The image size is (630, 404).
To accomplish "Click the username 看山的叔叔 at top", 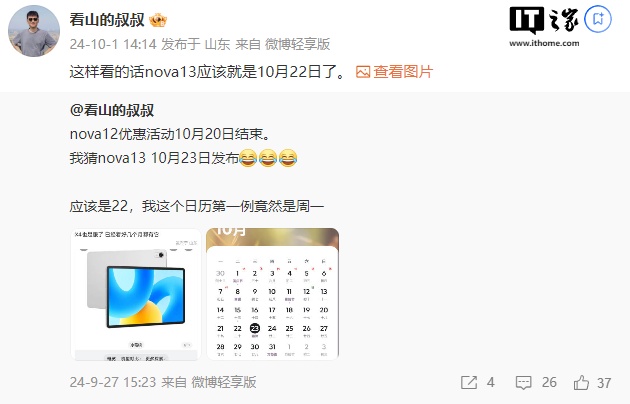I will coord(107,20).
